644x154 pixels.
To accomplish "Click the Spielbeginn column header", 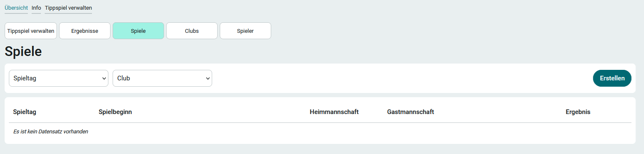I will pyautogui.click(x=116, y=112).
